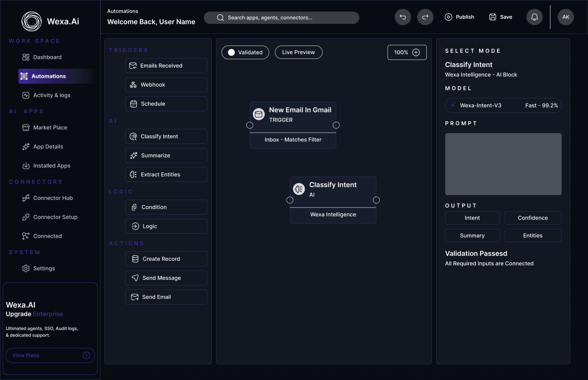Click the Dashboard grid icon
This screenshot has height=380, width=588.
26,57
